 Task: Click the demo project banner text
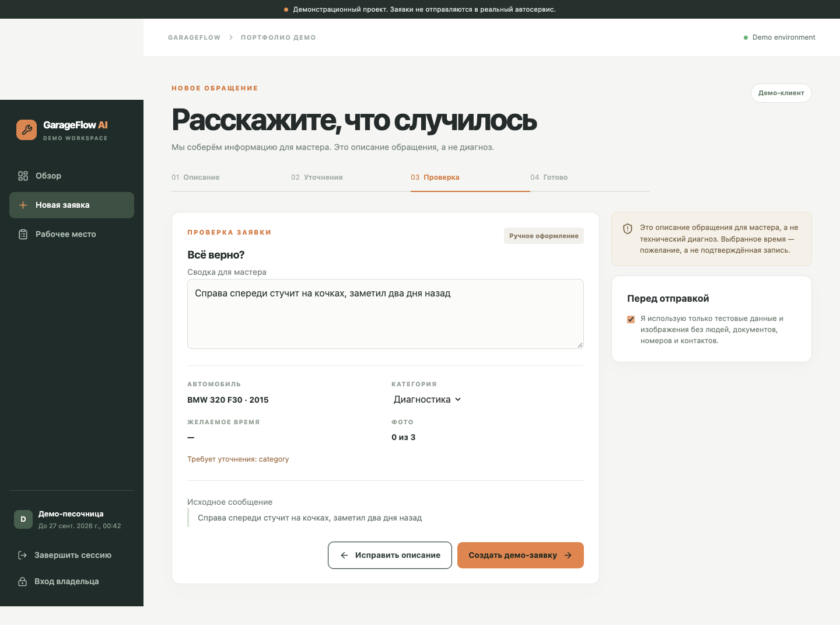coord(424,9)
